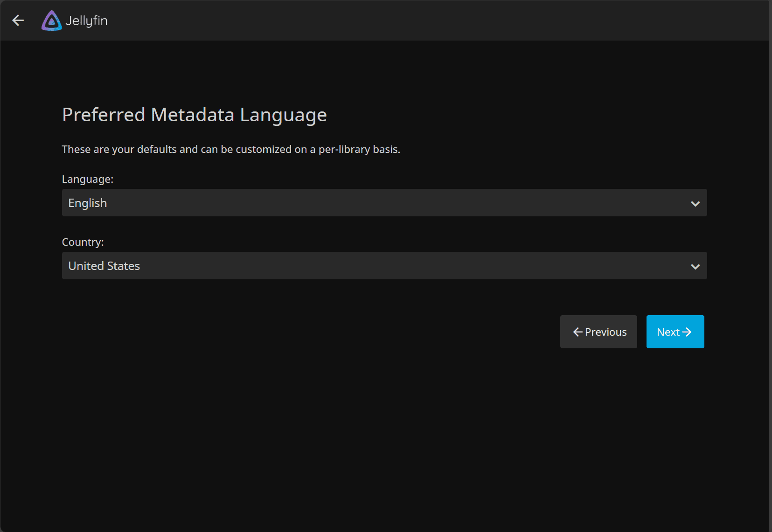
Task: Click the empty area of the top header bar
Action: (420, 21)
